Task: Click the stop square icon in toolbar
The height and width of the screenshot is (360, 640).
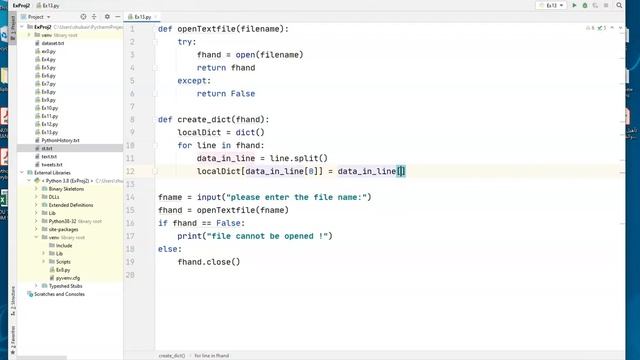Action: click(x=606, y=5)
